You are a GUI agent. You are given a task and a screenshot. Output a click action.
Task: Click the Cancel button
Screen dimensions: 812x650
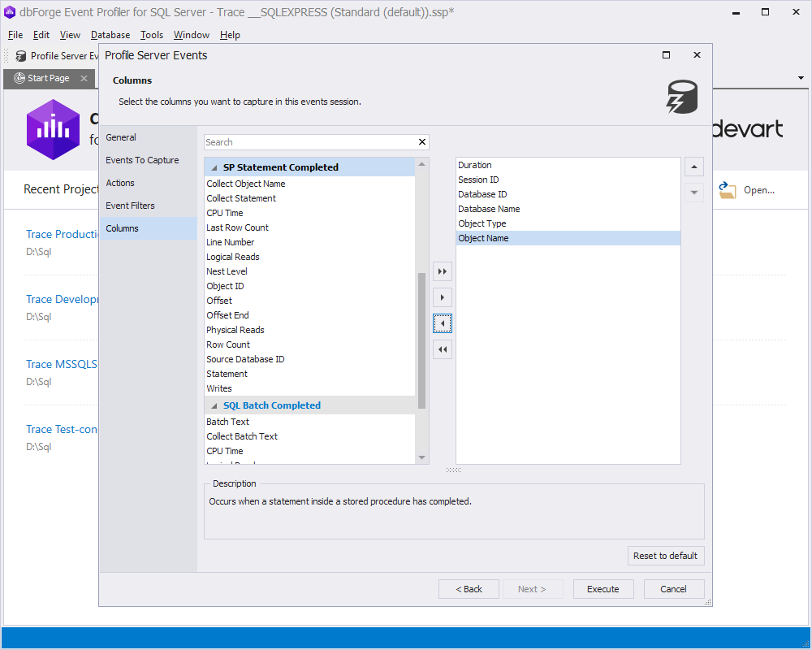674,589
